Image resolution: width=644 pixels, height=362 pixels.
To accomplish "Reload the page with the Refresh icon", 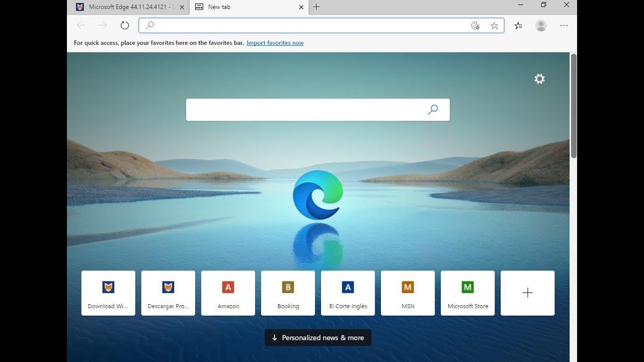I will [125, 26].
